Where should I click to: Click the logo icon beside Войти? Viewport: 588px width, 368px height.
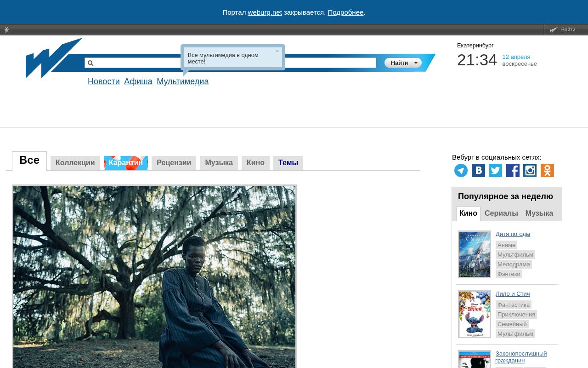coord(554,30)
